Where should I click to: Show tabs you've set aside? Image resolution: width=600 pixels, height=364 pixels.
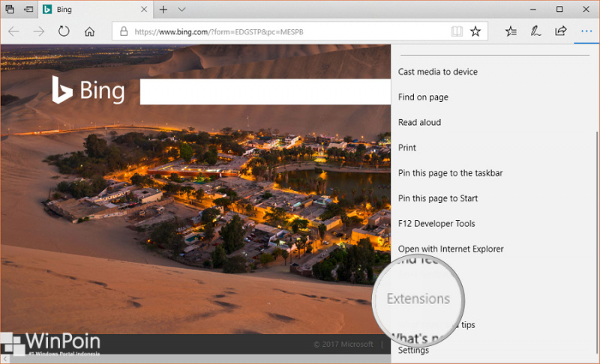[10, 9]
